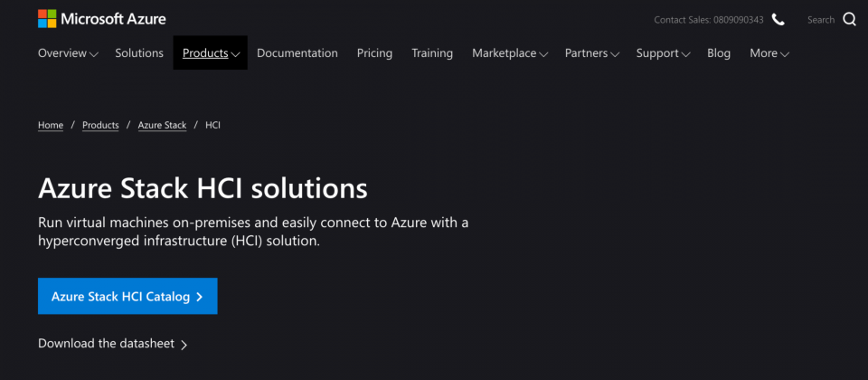This screenshot has height=380, width=868.
Task: Visit the Blog from the navigation bar
Action: click(719, 53)
